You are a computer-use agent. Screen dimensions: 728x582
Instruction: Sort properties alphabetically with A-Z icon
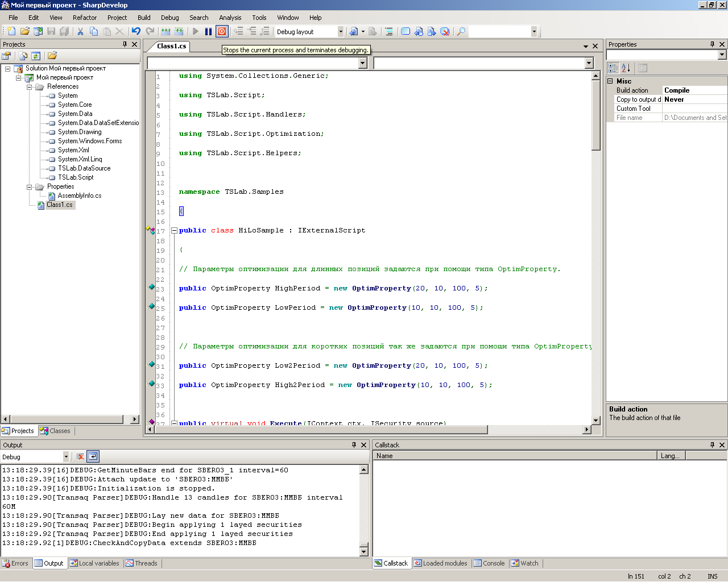coord(626,68)
